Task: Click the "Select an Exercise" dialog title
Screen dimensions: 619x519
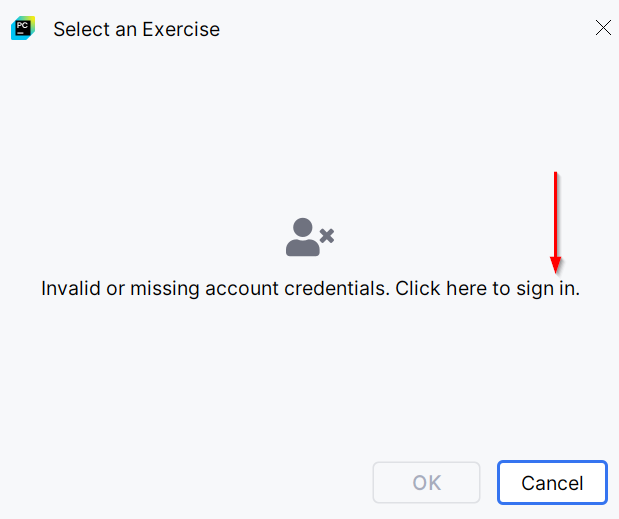Action: click(x=136, y=29)
